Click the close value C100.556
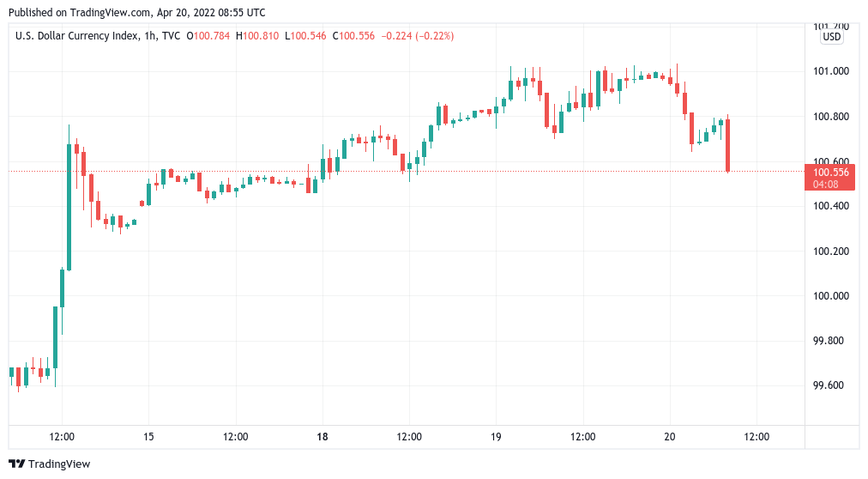868x479 pixels. [356, 36]
